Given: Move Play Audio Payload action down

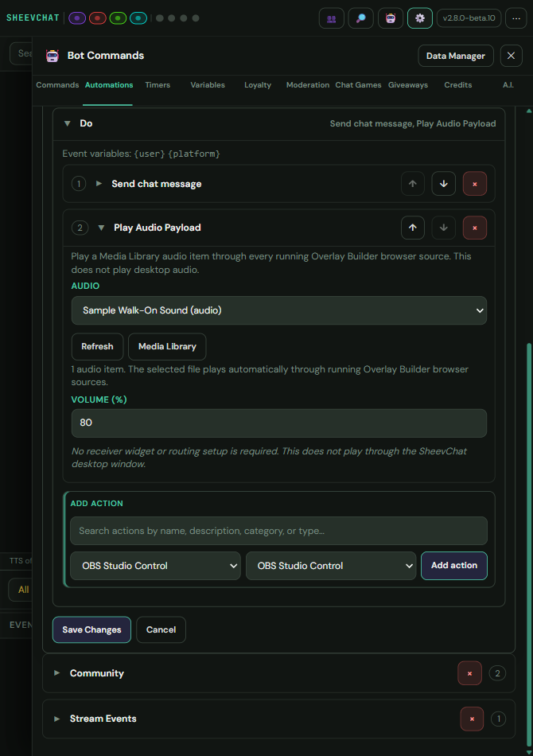Looking at the screenshot, I should [x=443, y=228].
